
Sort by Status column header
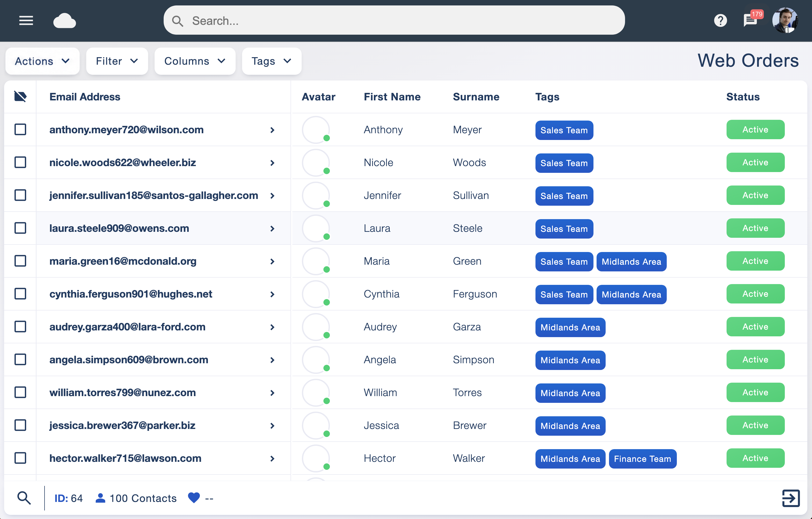coord(743,97)
